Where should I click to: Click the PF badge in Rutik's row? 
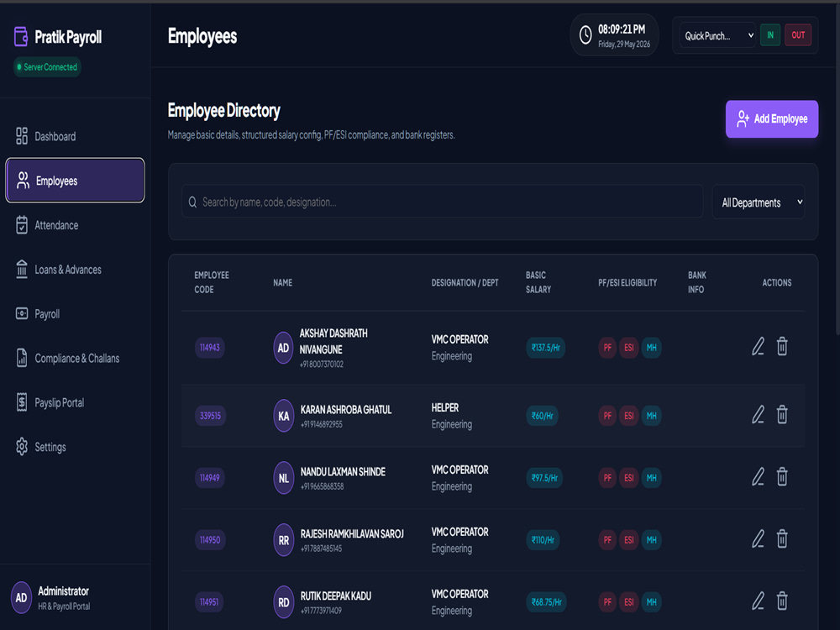pos(607,602)
